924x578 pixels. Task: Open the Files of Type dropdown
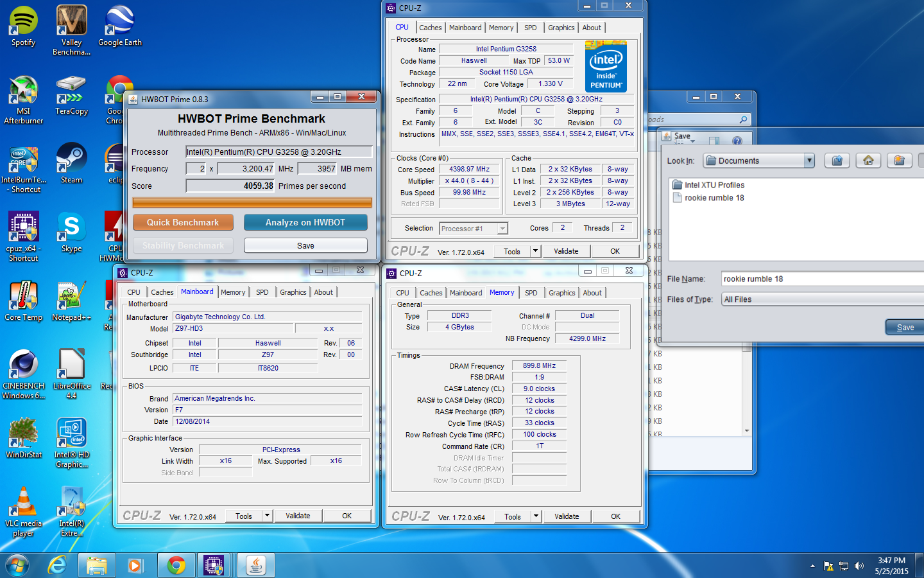coord(822,299)
